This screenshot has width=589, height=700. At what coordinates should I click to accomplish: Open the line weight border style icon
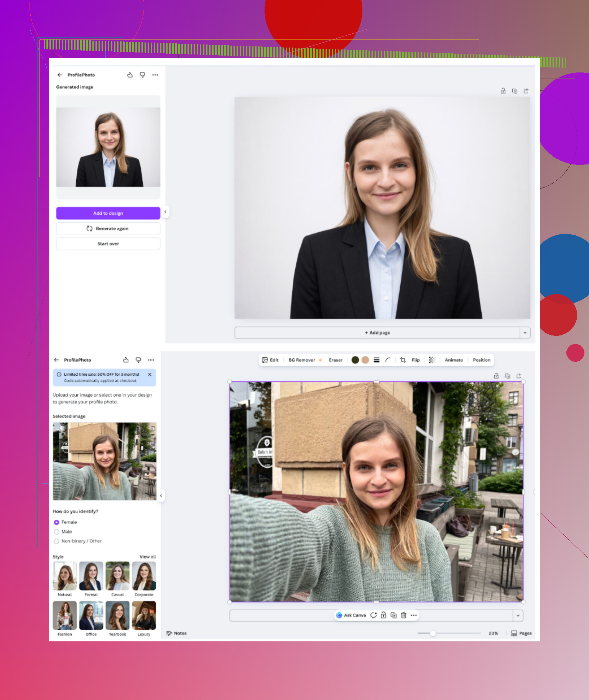click(x=377, y=360)
